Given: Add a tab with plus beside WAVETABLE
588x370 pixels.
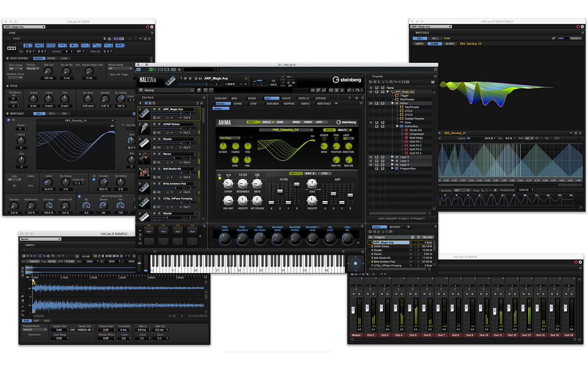Looking at the screenshot, I should pyautogui.click(x=336, y=104).
